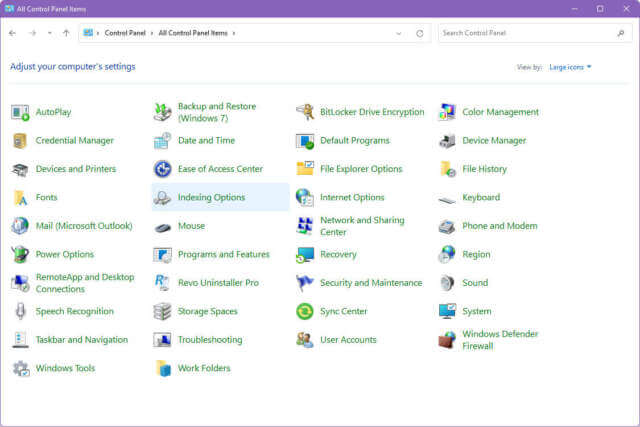
Task: Open the View by Large icons dropdown
Action: click(x=570, y=67)
